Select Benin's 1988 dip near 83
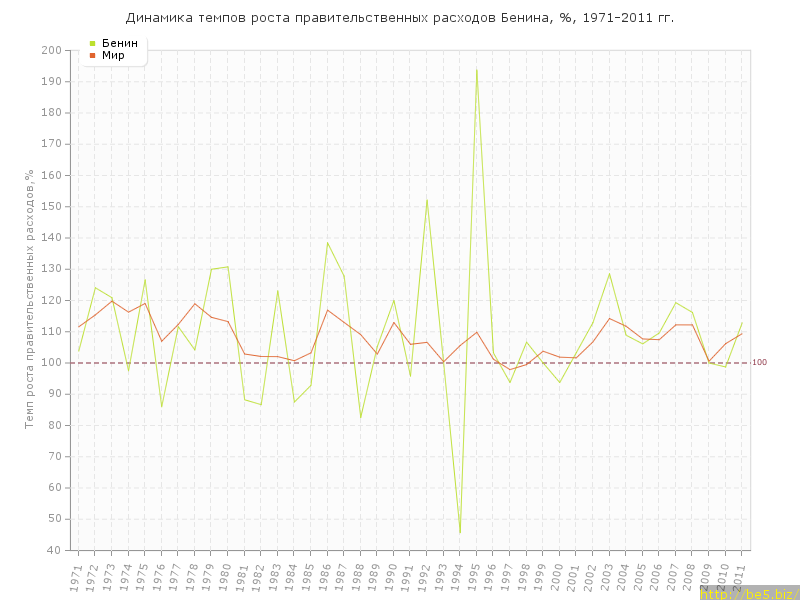 click(361, 416)
